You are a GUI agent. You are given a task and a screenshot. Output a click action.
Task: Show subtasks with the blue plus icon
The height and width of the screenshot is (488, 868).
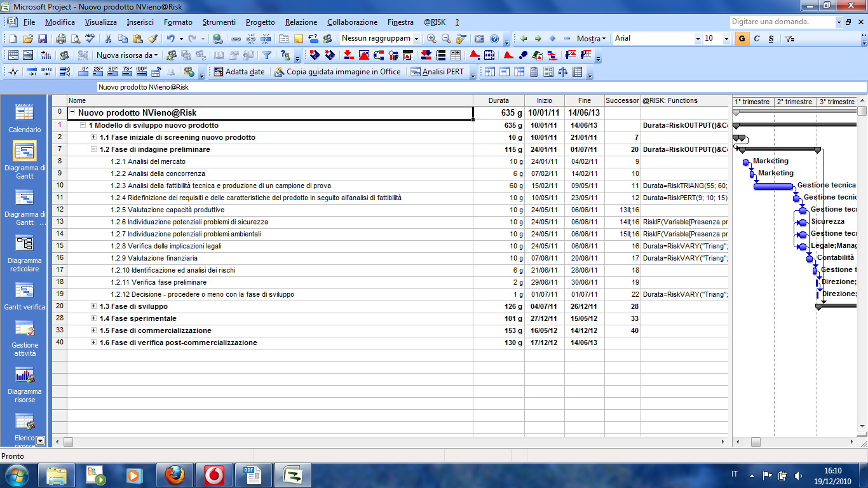[x=552, y=39]
